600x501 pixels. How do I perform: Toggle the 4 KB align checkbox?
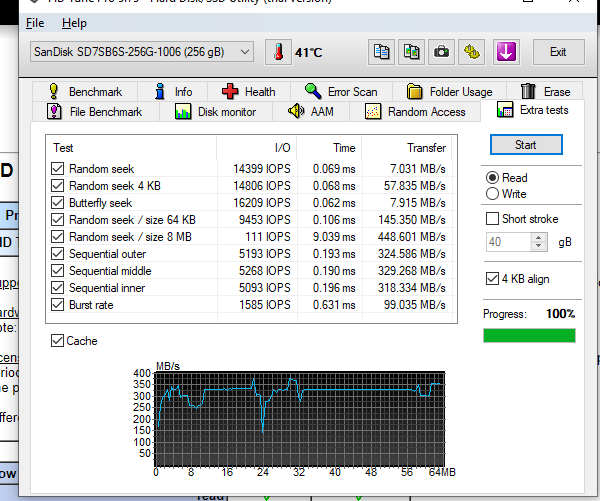492,279
